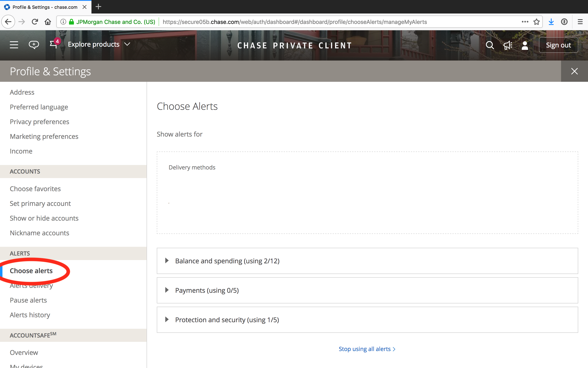588x368 pixels.
Task: Click the Choose Alerts page heading
Action: [187, 106]
